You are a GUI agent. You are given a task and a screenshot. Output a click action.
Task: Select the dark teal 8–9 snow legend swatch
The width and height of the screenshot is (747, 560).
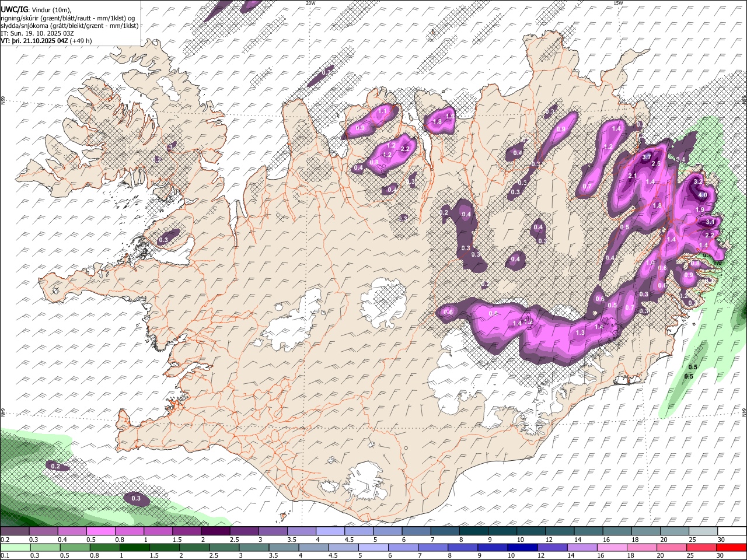(474, 531)
